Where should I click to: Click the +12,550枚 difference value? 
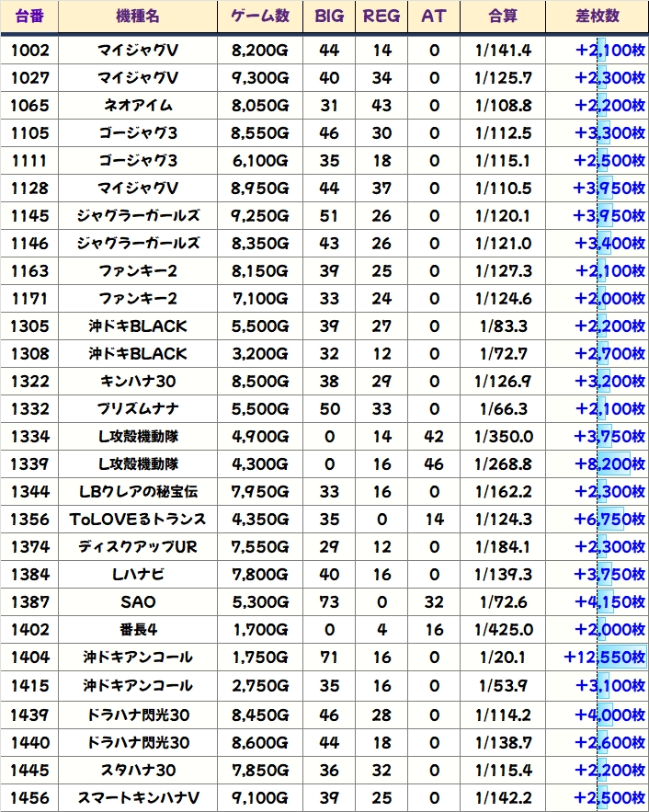tap(604, 658)
